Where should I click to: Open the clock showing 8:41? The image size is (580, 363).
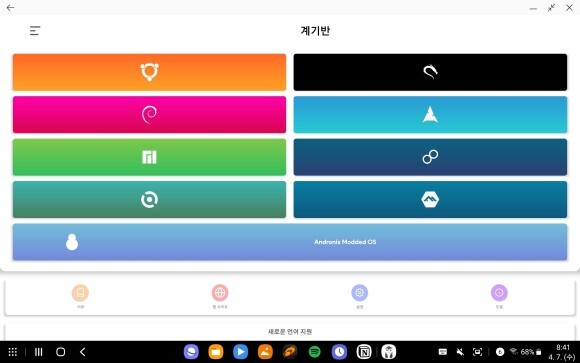point(563,347)
